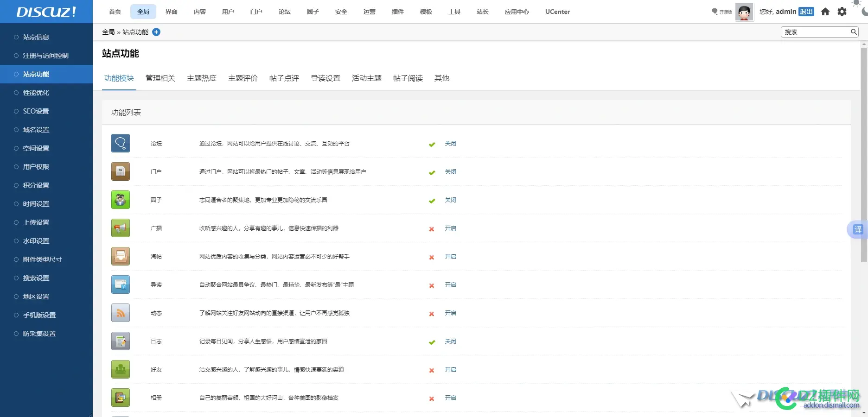The width and height of the screenshot is (868, 417).
Task: Click the 日志 blog module icon
Action: [121, 341]
